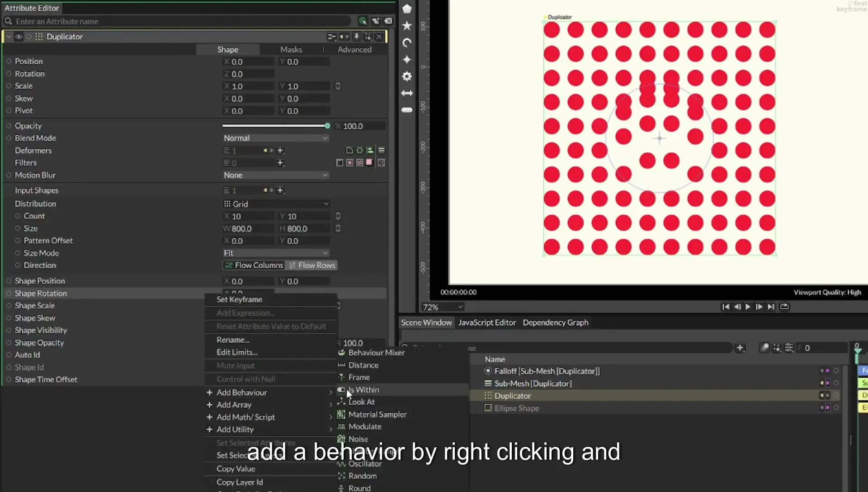Toggle loop playback icon

pos(784,307)
